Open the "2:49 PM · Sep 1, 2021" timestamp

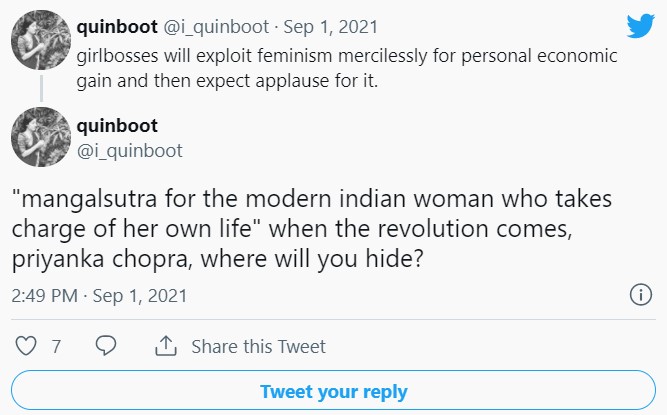coord(100,296)
